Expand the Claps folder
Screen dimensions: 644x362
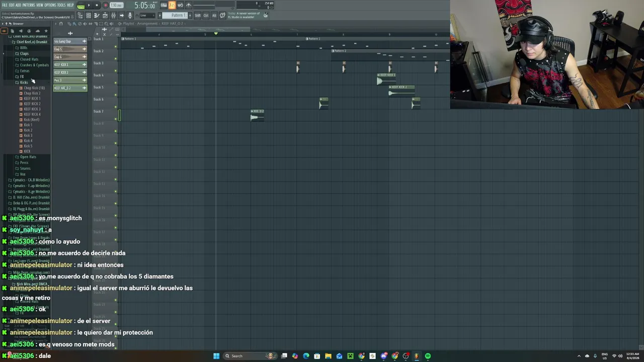pyautogui.click(x=24, y=53)
